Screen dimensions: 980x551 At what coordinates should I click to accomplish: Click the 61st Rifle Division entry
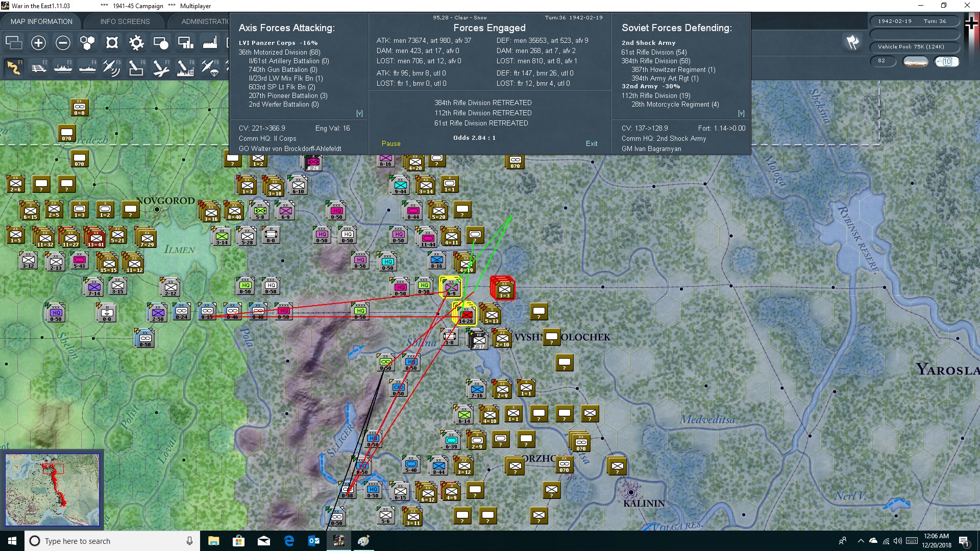click(654, 52)
